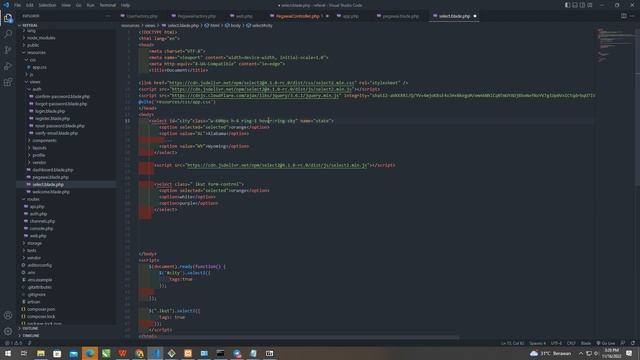Image resolution: width=640 pixels, height=360 pixels.
Task: Open the Edit menu
Action: pos(30,5)
